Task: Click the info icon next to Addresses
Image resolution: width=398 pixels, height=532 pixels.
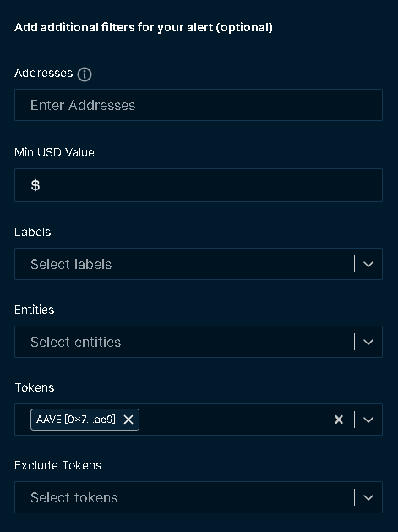Action: coord(85,74)
